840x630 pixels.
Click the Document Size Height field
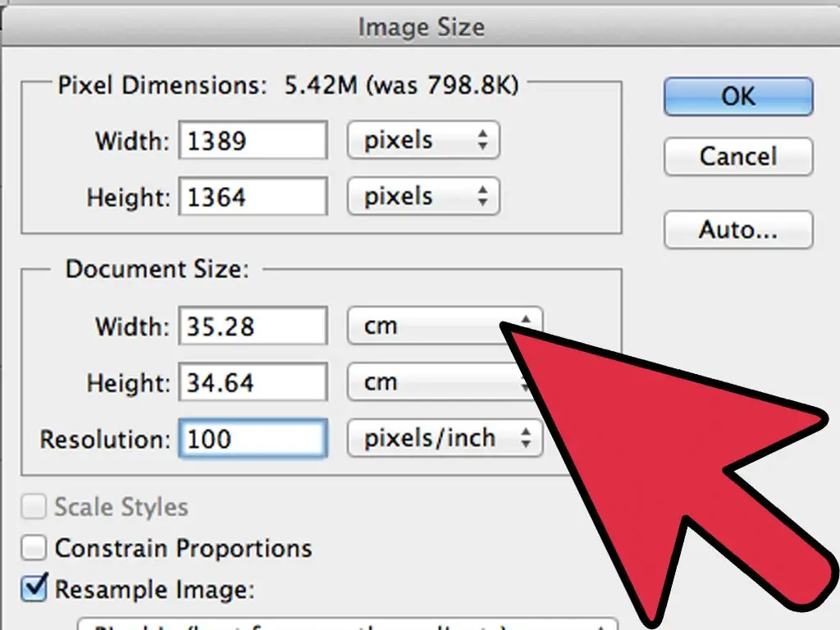click(253, 382)
